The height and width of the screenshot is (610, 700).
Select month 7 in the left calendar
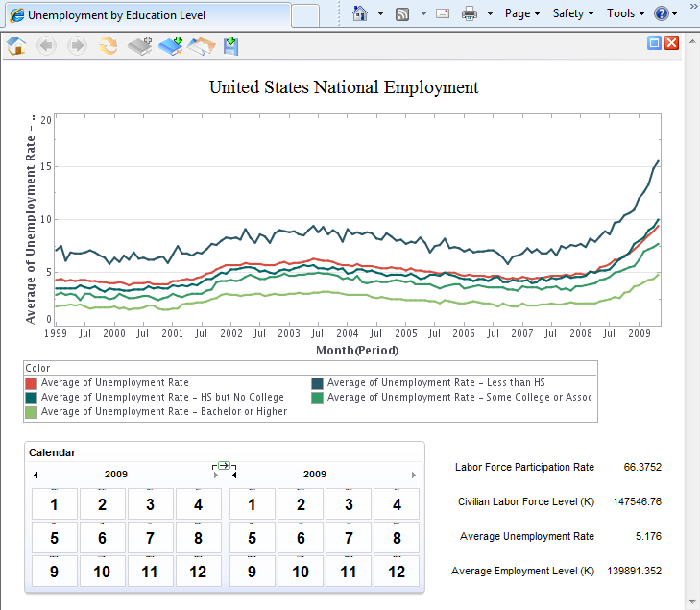[x=150, y=538]
